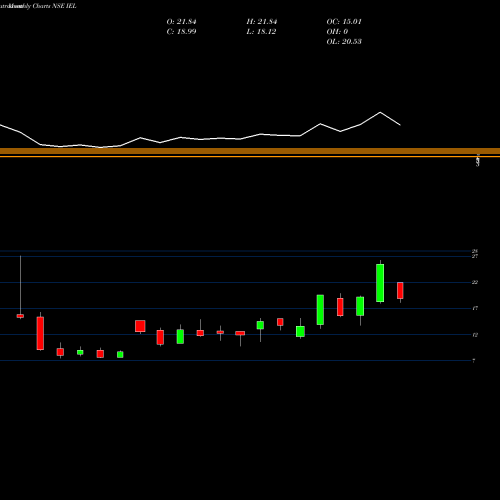Click the price axis label 7

pos(474,361)
